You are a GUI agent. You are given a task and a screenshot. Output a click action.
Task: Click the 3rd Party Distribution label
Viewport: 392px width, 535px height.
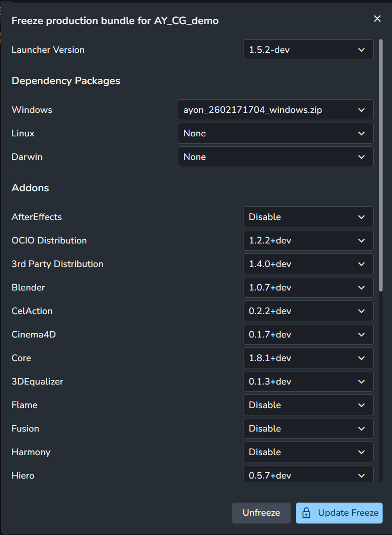[x=57, y=264]
